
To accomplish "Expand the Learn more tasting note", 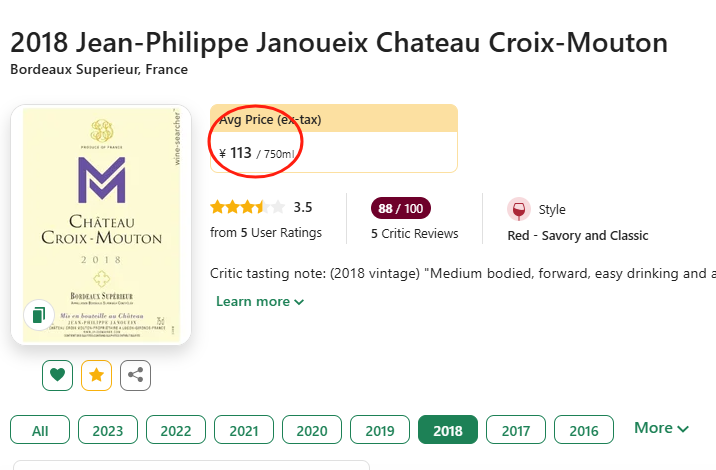I will (260, 301).
